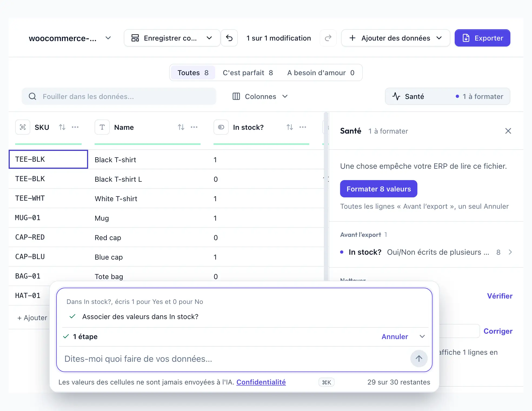The image size is (532, 411).
Task: Select the Red cap name cell
Action: (148, 238)
